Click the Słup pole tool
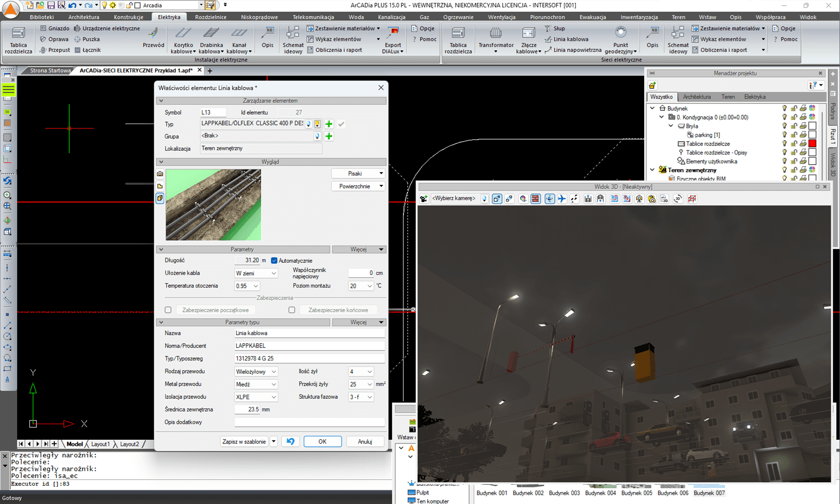The height and width of the screenshot is (504, 840). click(555, 28)
